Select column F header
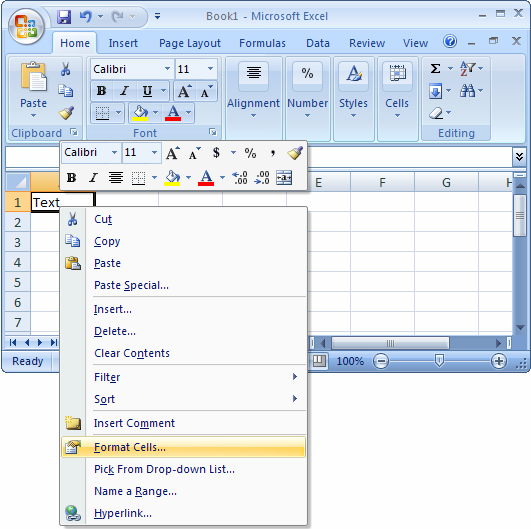This screenshot has width=531, height=529. point(382,183)
